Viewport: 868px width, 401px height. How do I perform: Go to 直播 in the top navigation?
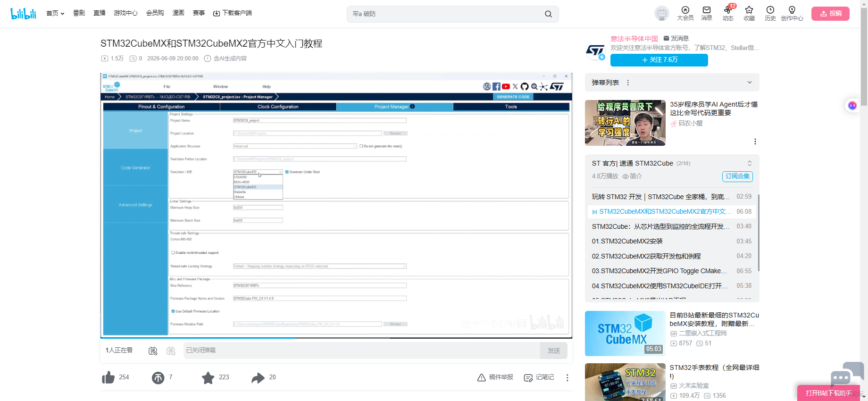(x=100, y=13)
